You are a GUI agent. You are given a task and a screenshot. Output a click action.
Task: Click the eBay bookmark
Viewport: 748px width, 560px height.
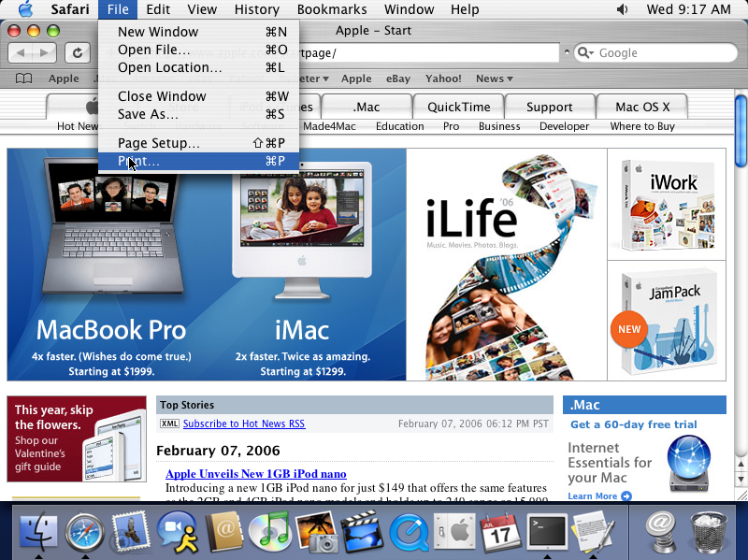tap(398, 79)
